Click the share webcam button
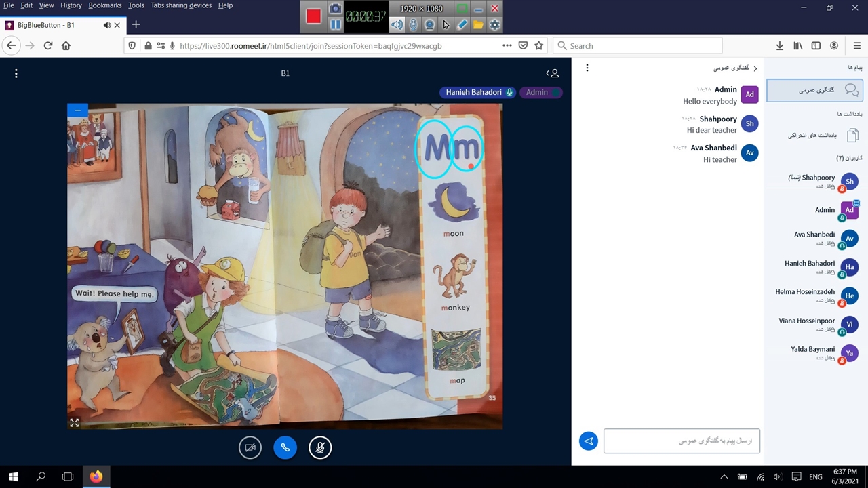Screen dimensions: 868x488 (250, 447)
